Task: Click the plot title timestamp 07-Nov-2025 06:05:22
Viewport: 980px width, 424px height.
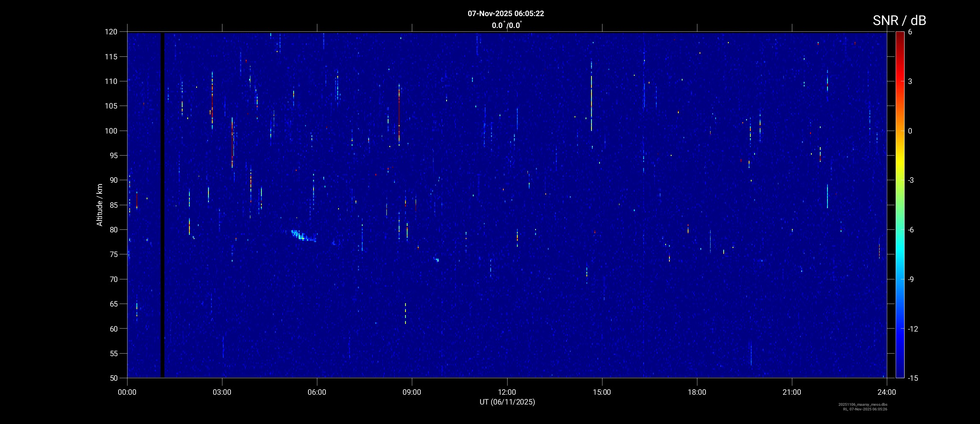Action: click(505, 14)
